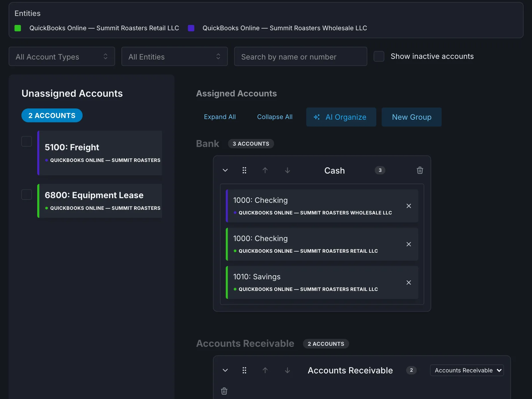Move the Cash group up
The width and height of the screenshot is (532, 399).
click(265, 170)
